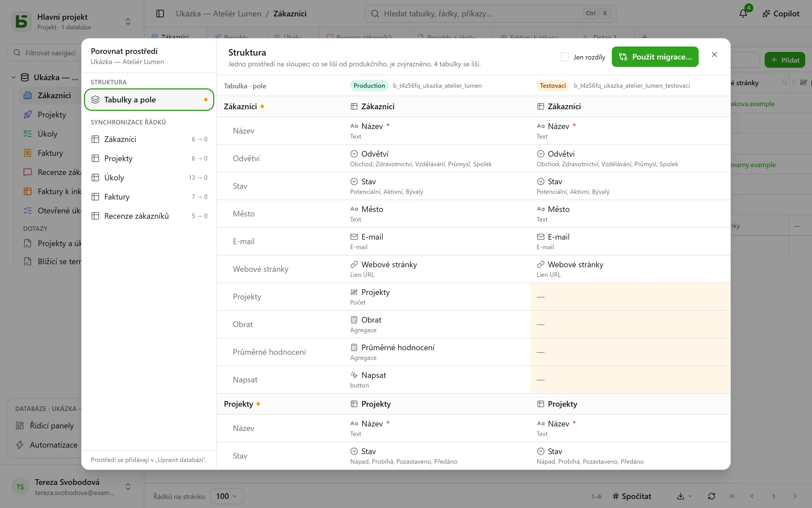Tick the Jen rozdíly checkbox

pyautogui.click(x=564, y=57)
